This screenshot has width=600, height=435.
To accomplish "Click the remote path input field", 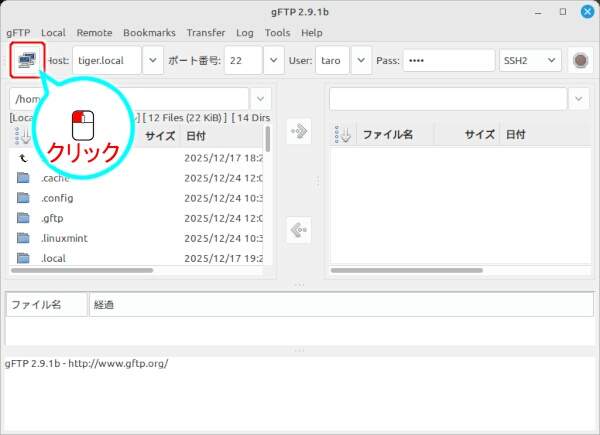I will (448, 99).
